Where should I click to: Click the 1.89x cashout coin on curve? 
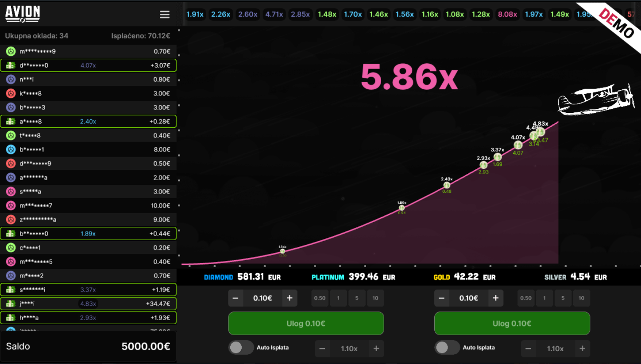402,208
